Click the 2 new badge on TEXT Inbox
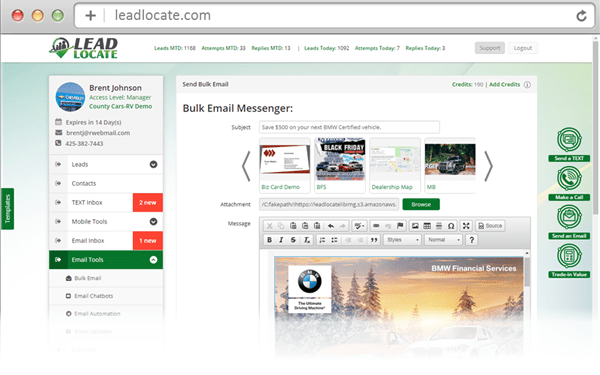 tap(148, 203)
